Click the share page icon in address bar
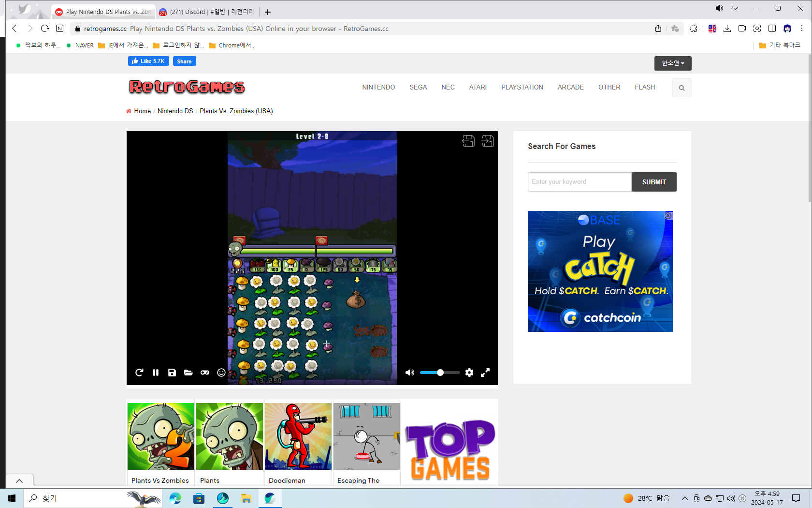 click(x=658, y=29)
